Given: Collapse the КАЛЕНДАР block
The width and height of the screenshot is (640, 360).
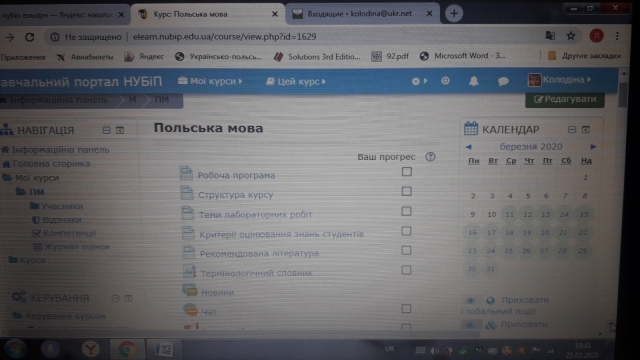Looking at the screenshot, I should coord(572,130).
